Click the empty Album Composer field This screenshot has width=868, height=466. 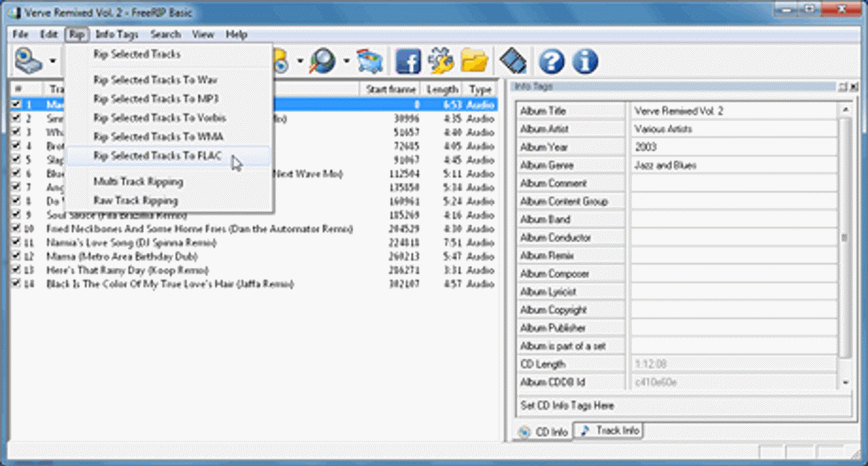tap(734, 273)
